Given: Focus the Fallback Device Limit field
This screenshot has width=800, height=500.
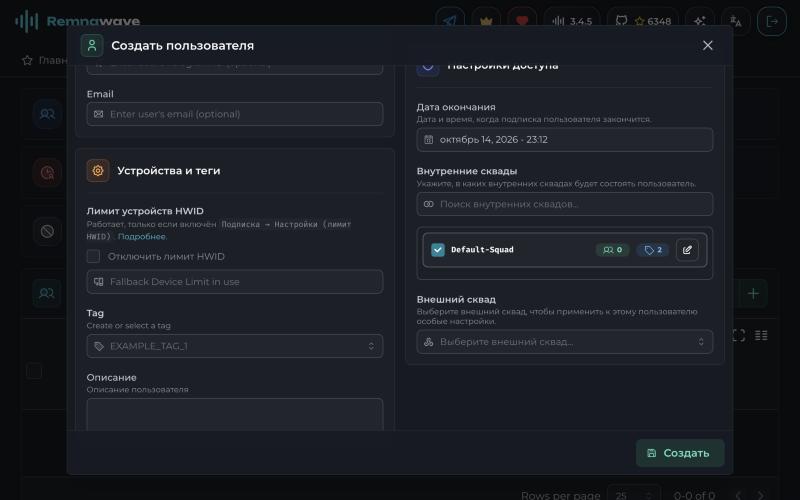Looking at the screenshot, I should [x=235, y=282].
